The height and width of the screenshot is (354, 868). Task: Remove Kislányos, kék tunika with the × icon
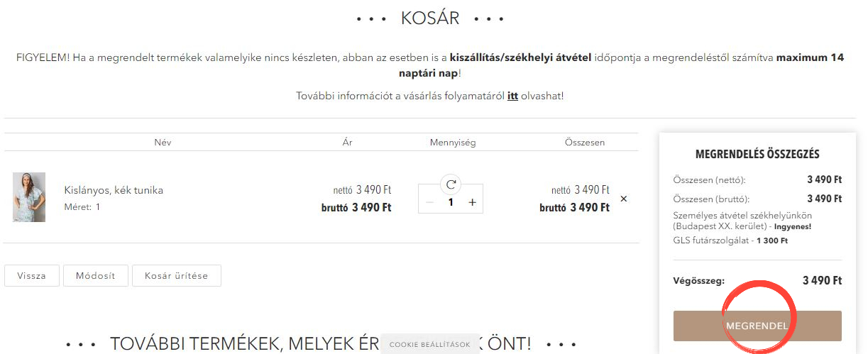point(624,199)
